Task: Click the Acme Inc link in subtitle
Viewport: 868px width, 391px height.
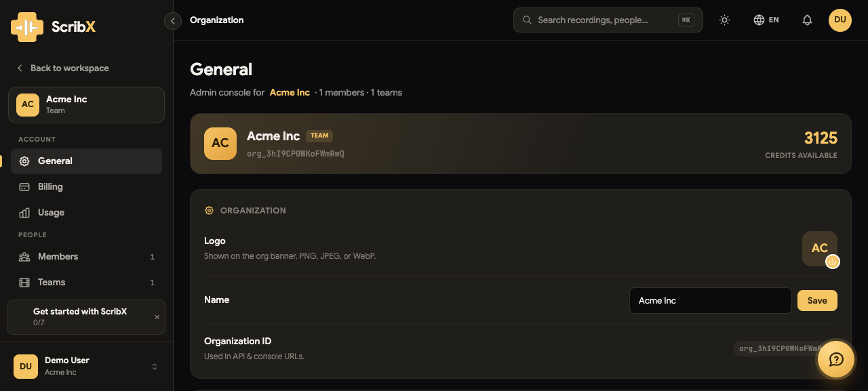Action: click(290, 92)
